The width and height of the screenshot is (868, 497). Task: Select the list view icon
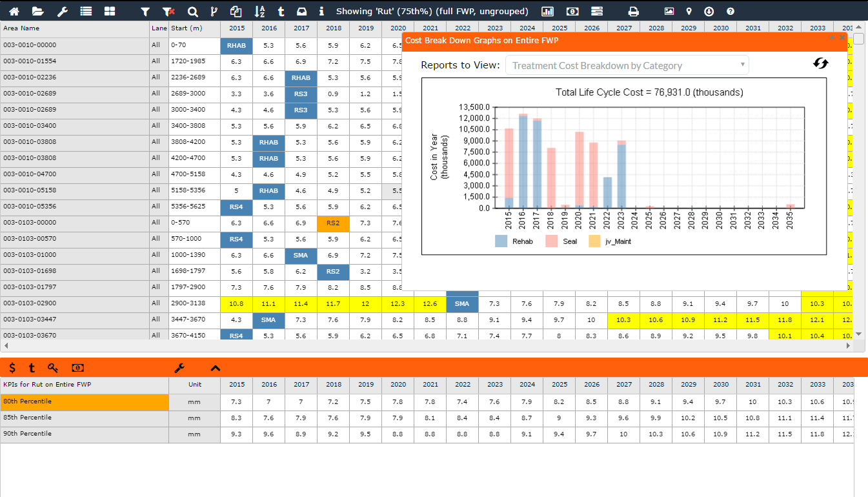click(x=86, y=12)
